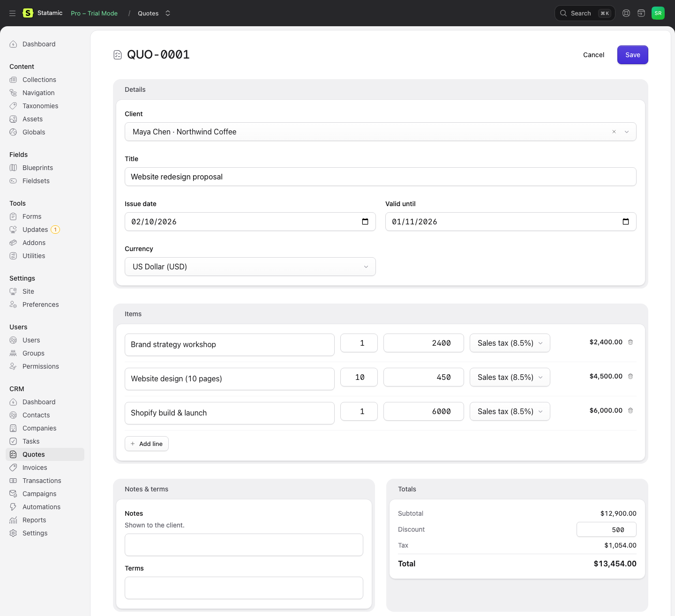Save the quote
675x616 pixels.
point(633,55)
